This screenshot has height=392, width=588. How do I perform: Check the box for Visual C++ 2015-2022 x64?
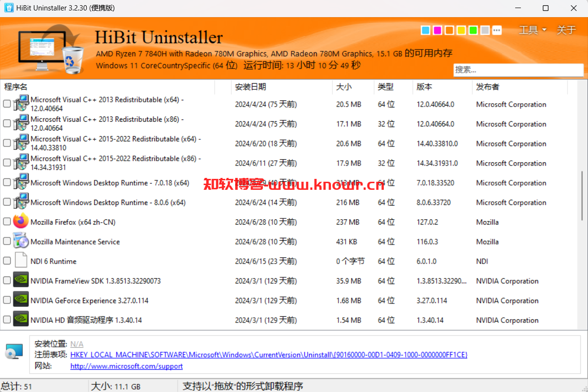[7, 143]
